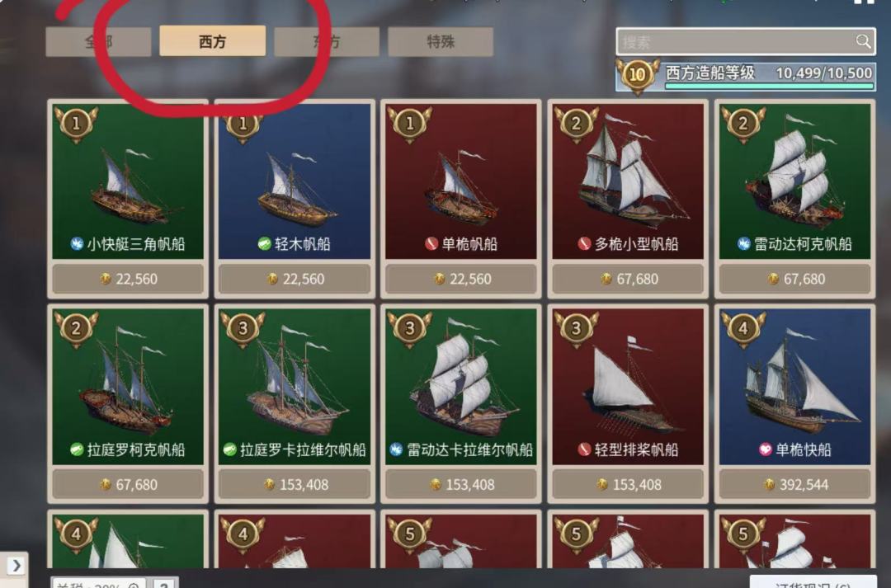Select the level 2 badge on 雷动达柯克帆船

pyautogui.click(x=742, y=123)
